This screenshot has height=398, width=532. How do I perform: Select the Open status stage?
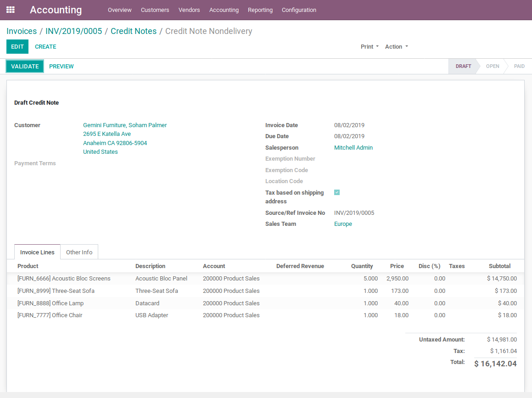coord(492,67)
